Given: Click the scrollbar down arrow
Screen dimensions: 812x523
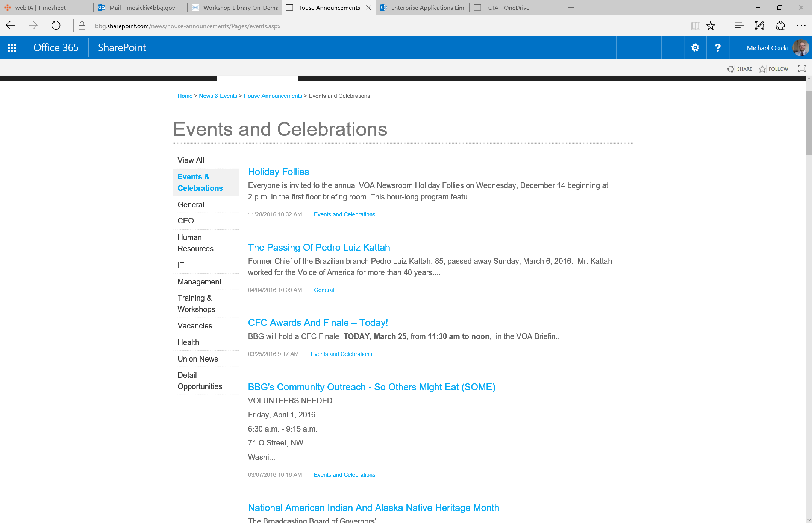Looking at the screenshot, I should click(809, 520).
